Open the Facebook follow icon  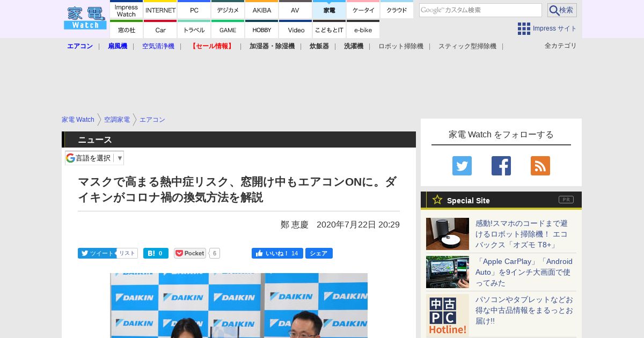pos(501,166)
